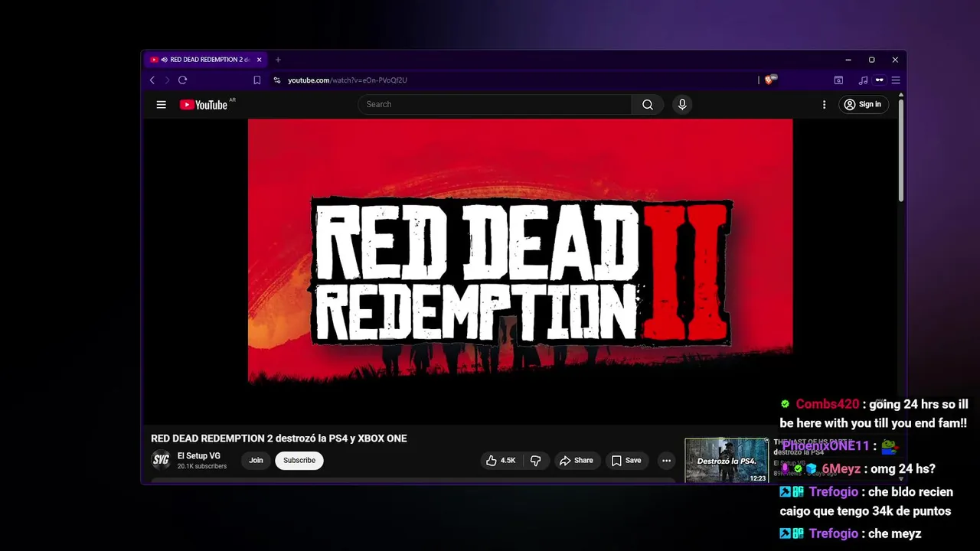Click the YouTube search magnifier button
The height and width of the screenshot is (551, 980).
click(x=648, y=105)
